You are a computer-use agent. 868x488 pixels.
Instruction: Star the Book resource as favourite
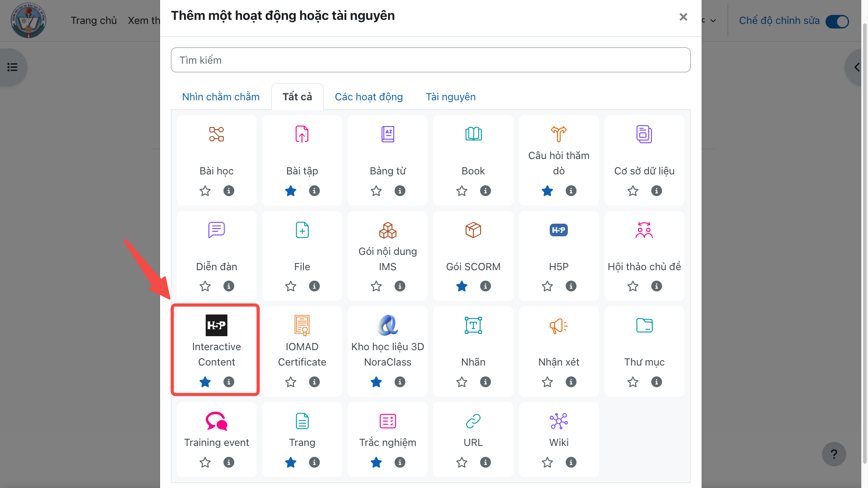click(462, 191)
